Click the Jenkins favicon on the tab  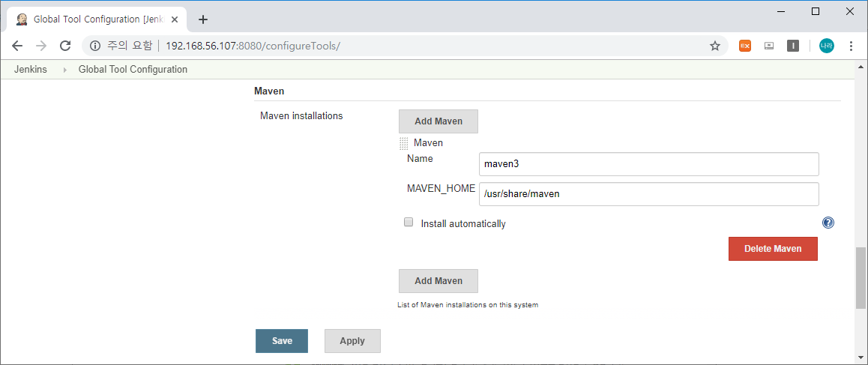pos(22,19)
